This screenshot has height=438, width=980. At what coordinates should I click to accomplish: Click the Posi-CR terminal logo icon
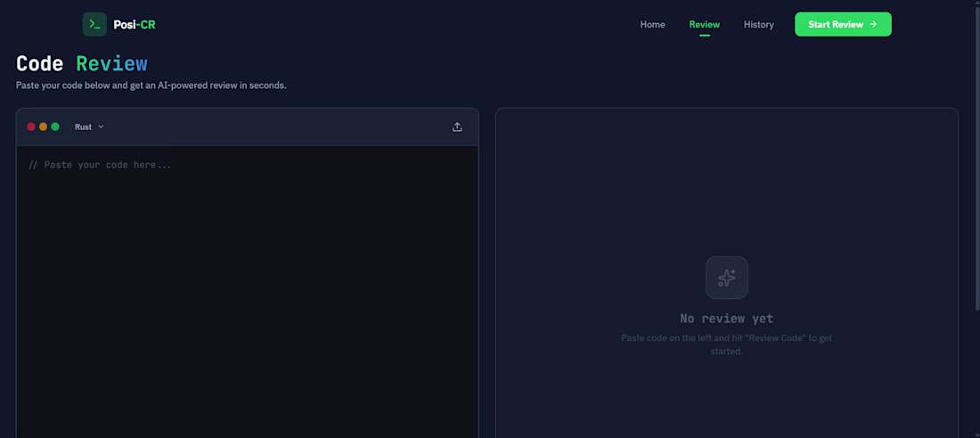coord(94,24)
